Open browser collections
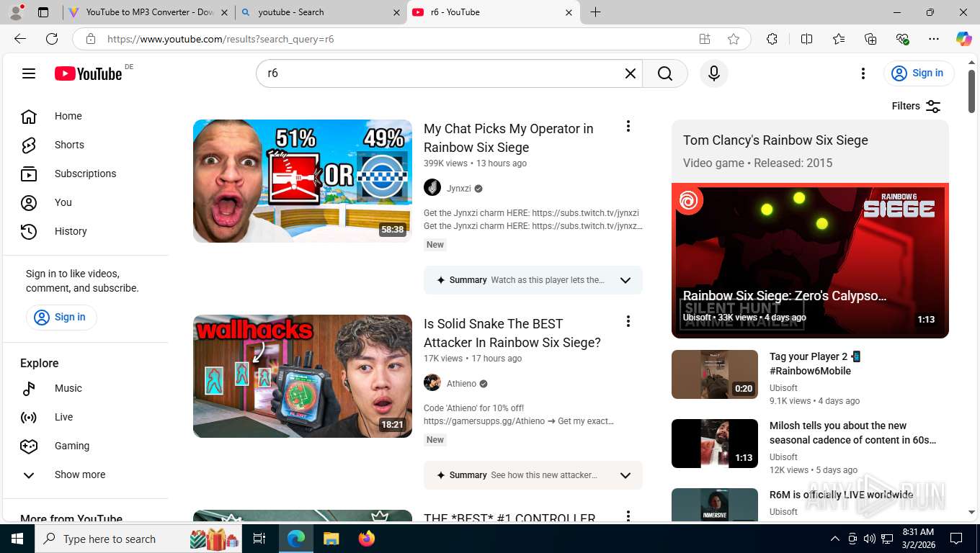This screenshot has width=980, height=553. click(x=870, y=39)
